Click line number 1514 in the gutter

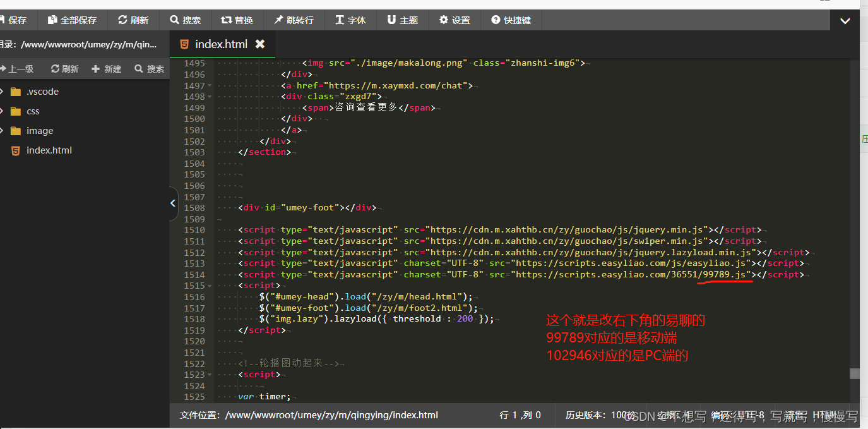tap(194, 275)
